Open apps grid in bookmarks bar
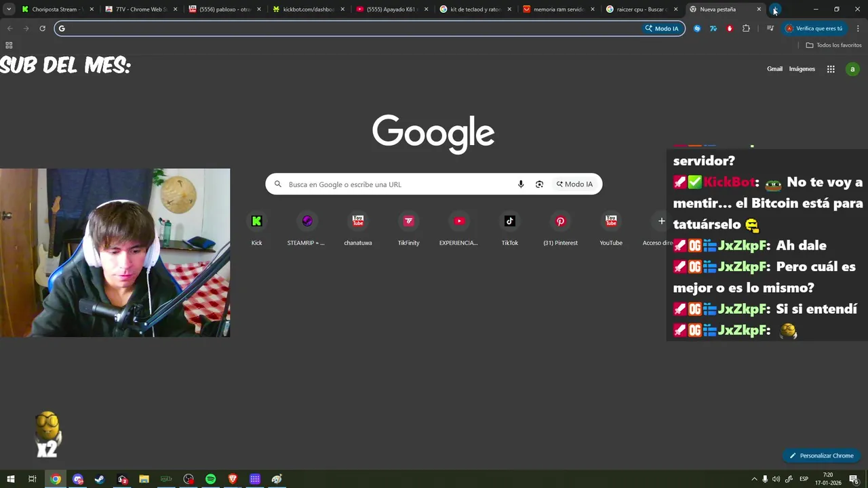Viewport: 868px width, 488px height. click(9, 45)
